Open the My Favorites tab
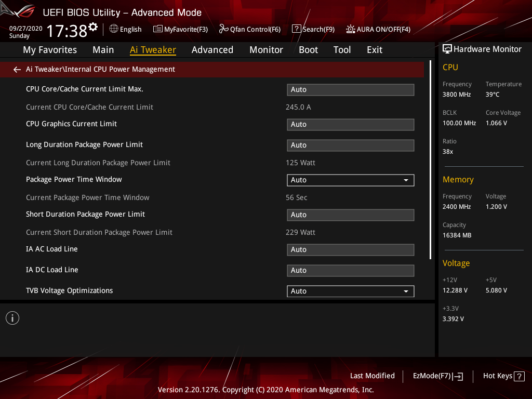This screenshot has height=399, width=532. 50,50
